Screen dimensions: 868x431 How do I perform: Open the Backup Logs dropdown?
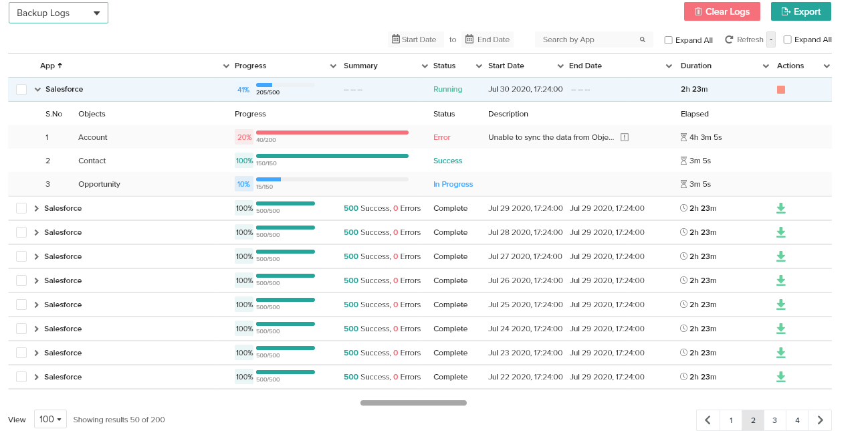pos(58,13)
